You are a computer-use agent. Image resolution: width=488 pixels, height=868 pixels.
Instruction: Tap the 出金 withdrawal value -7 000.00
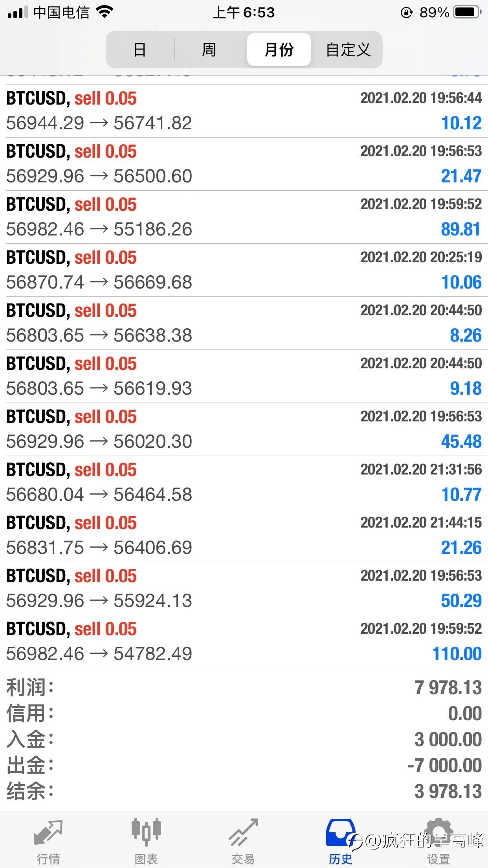444,765
